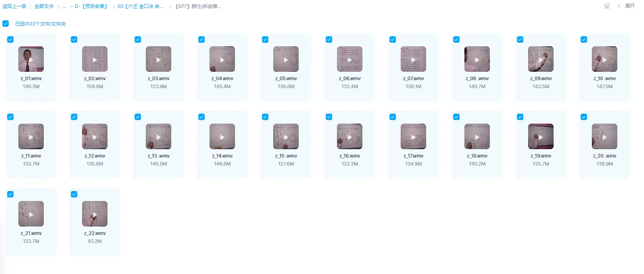
Task: Expand the collapsed breadcrumb ellipsis
Action: [x=64, y=6]
